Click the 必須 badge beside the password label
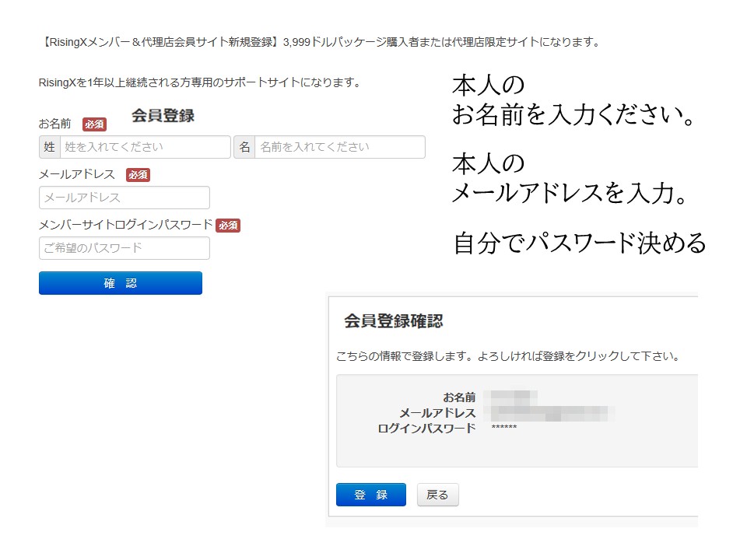The height and width of the screenshot is (560, 747). [228, 226]
